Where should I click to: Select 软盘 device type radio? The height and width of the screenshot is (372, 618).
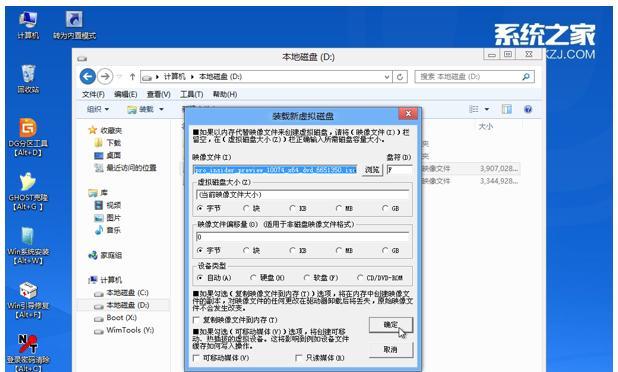click(x=321, y=278)
